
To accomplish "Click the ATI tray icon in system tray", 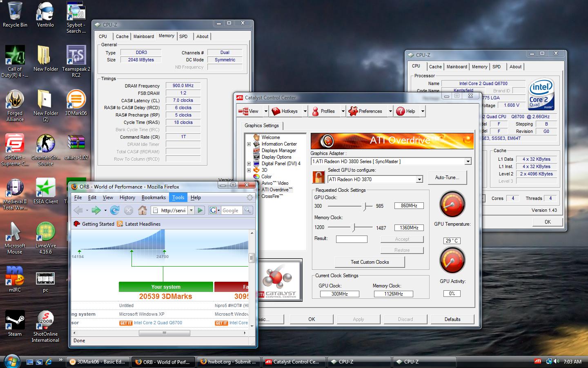I will [x=538, y=361].
